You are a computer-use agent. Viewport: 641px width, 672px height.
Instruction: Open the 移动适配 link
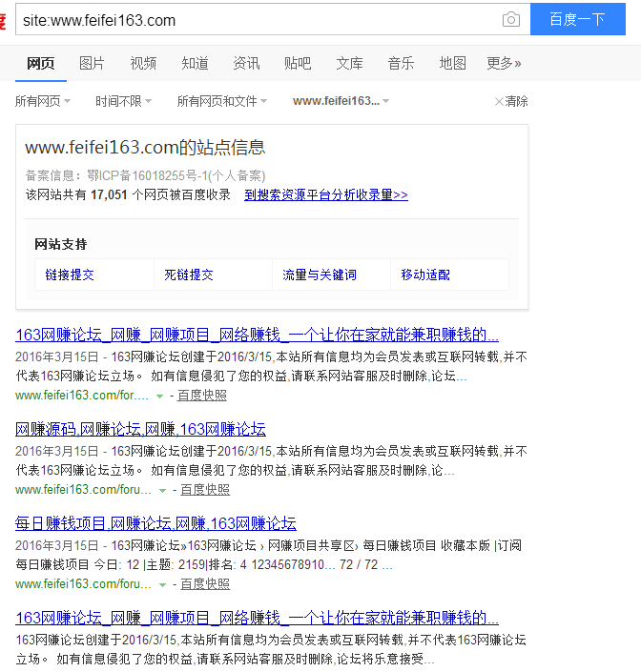point(425,275)
